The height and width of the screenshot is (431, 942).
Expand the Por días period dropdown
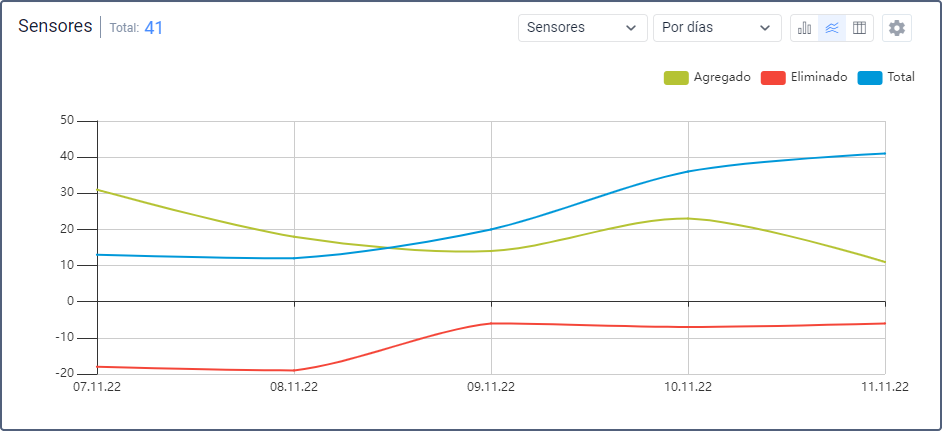tap(717, 28)
